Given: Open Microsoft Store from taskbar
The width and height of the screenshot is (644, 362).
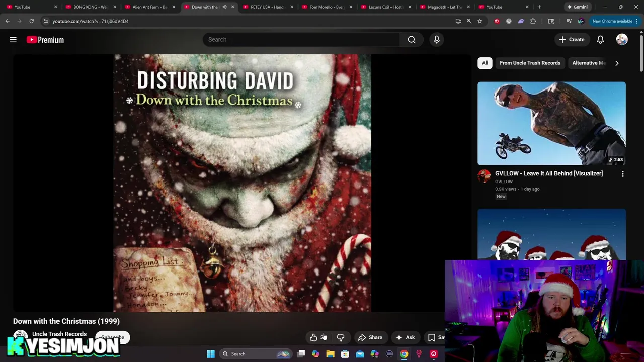Looking at the screenshot, I should point(345,354).
